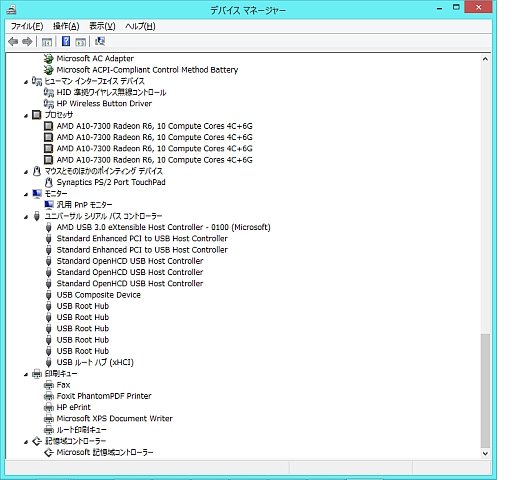Screen dimensions: 512x480
Task: Click the vertical scrollbar thumb
Action: pyautogui.click(x=485, y=390)
